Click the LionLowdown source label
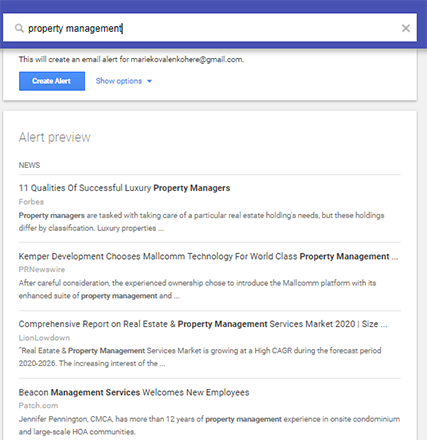Screen dimensions: 427x440 44,338
